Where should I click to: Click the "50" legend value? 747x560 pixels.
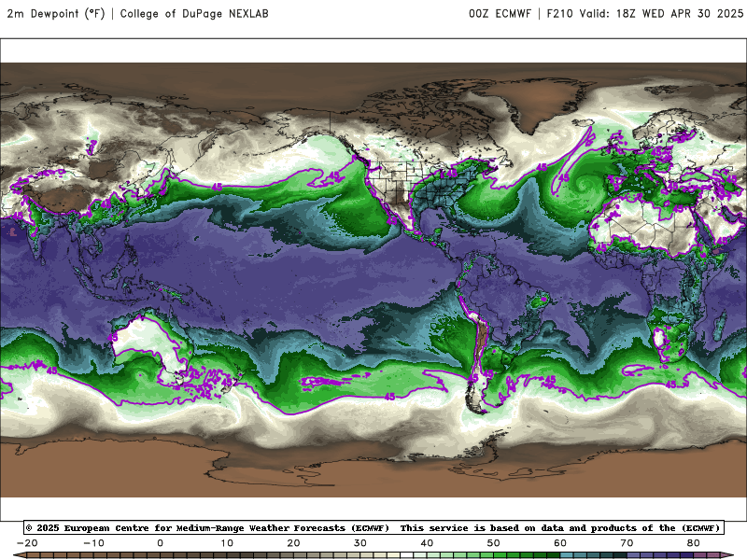tap(494, 543)
